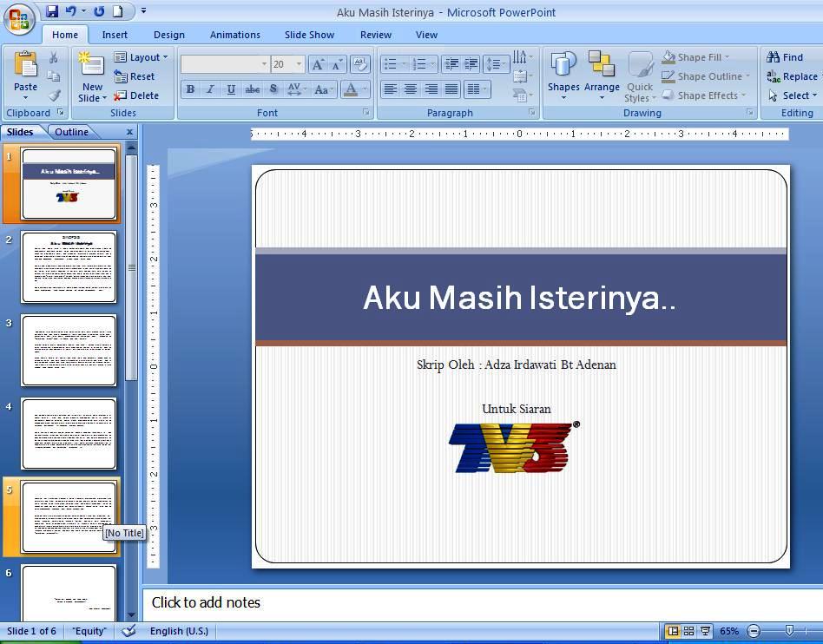Toggle Italic formatting

point(210,89)
